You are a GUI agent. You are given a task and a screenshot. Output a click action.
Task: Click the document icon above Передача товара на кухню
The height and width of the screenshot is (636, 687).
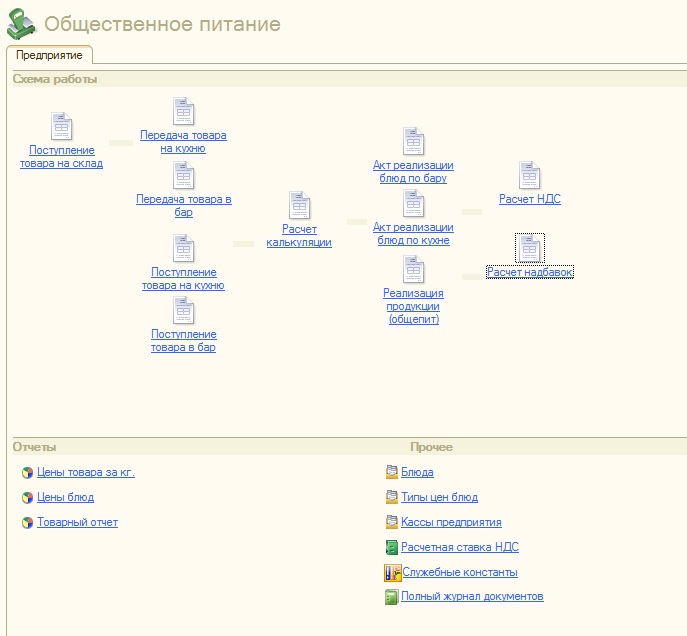[183, 112]
